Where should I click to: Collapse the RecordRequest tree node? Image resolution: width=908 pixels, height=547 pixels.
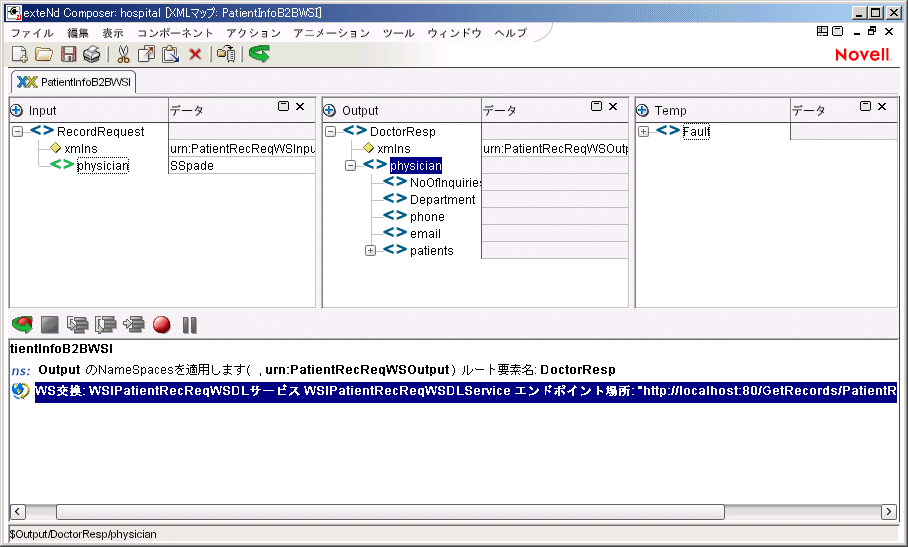point(17,131)
